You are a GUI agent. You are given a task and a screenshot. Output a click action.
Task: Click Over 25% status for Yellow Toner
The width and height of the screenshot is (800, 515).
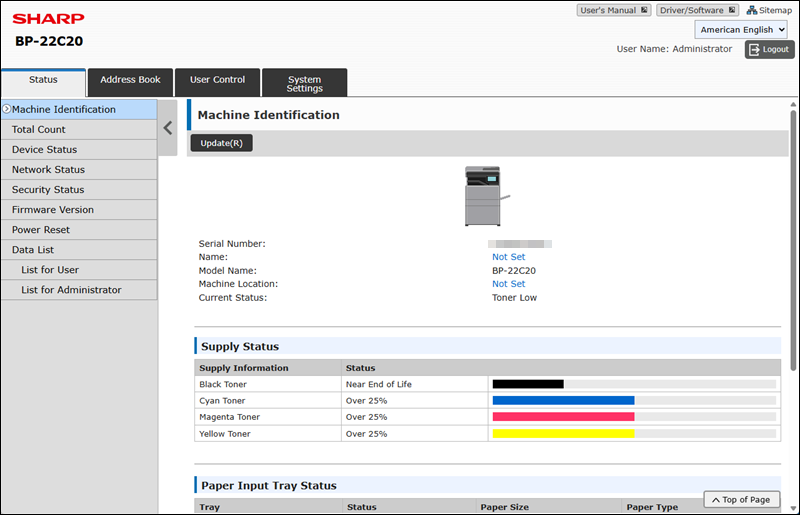pyautogui.click(x=366, y=434)
